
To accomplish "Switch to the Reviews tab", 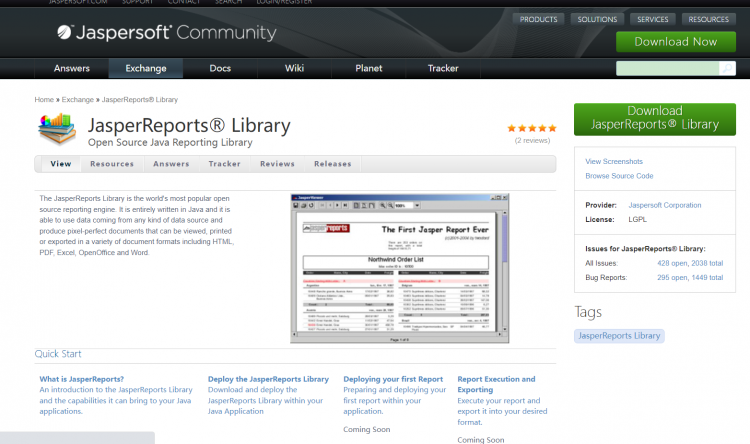I will click(277, 164).
